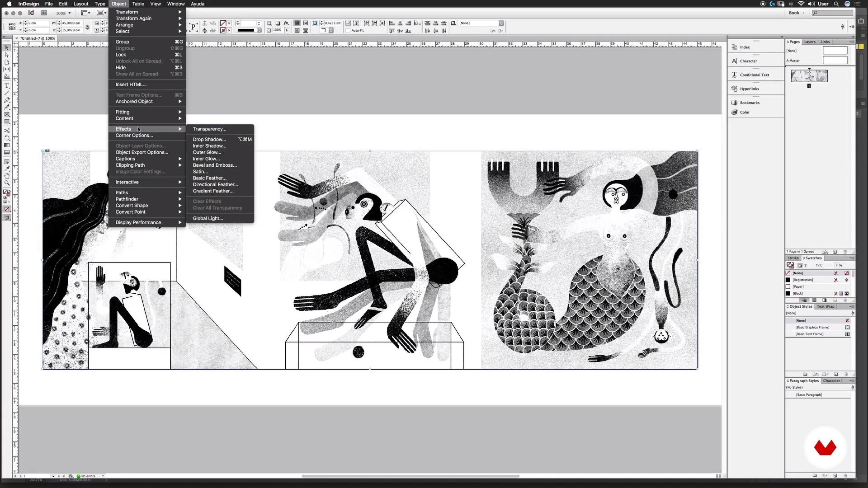
Task: Click page 1 spread thumbnail in Pages
Action: [809, 76]
